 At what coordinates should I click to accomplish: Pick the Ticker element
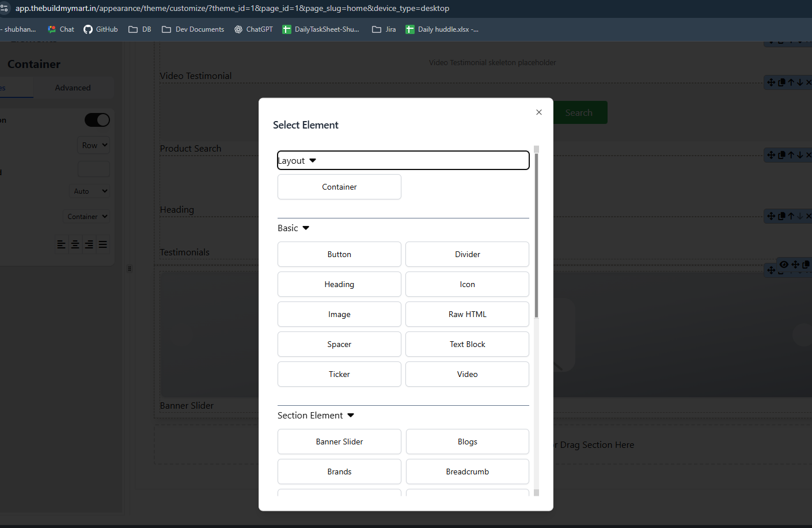point(339,374)
